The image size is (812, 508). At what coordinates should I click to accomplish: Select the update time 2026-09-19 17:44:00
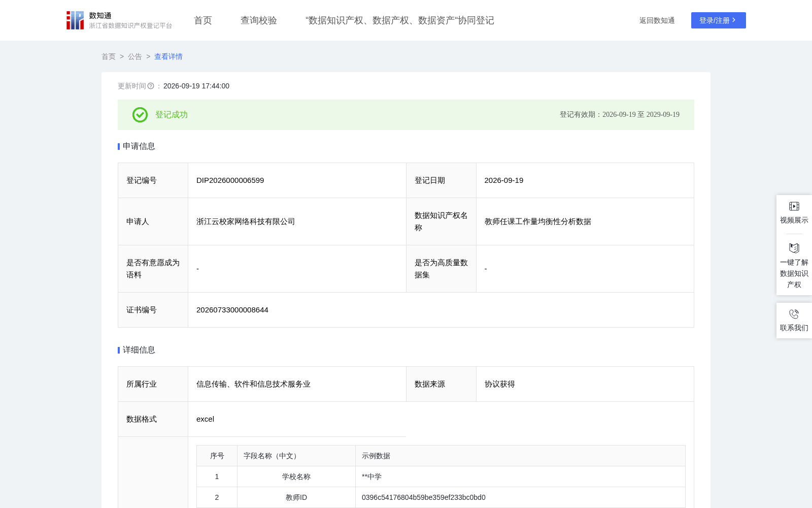click(196, 86)
